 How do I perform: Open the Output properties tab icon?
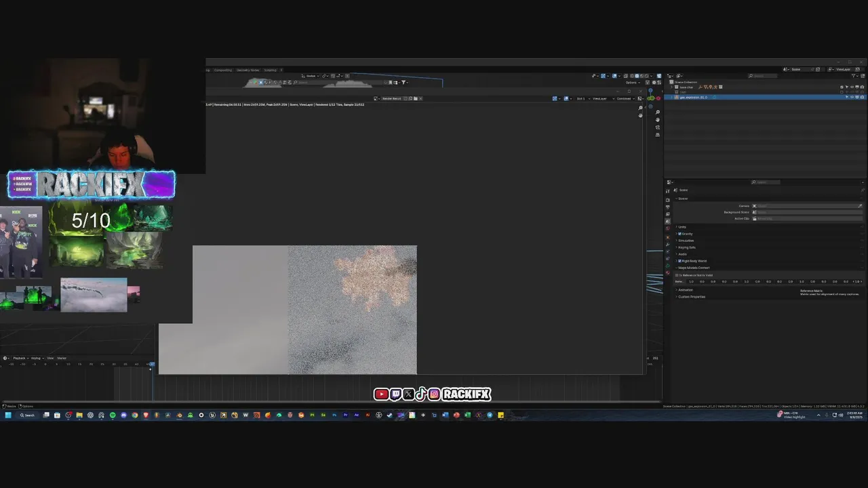[668, 207]
